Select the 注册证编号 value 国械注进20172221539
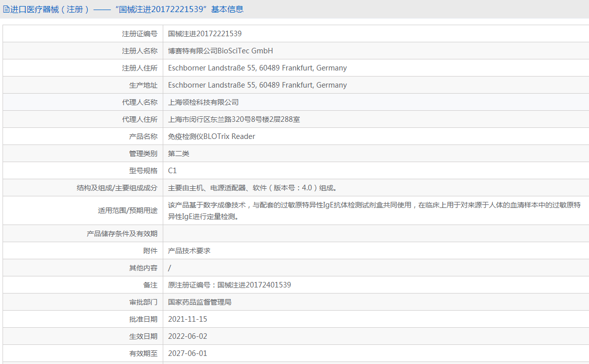 click(205, 34)
